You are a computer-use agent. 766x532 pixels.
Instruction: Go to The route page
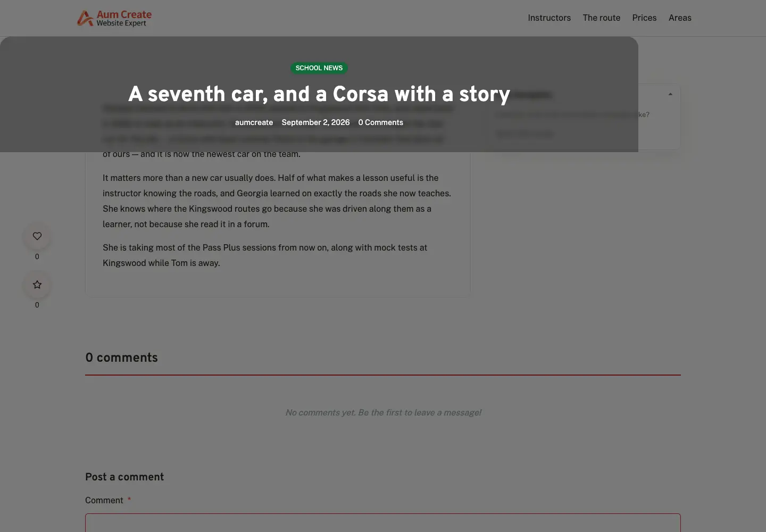(601, 18)
